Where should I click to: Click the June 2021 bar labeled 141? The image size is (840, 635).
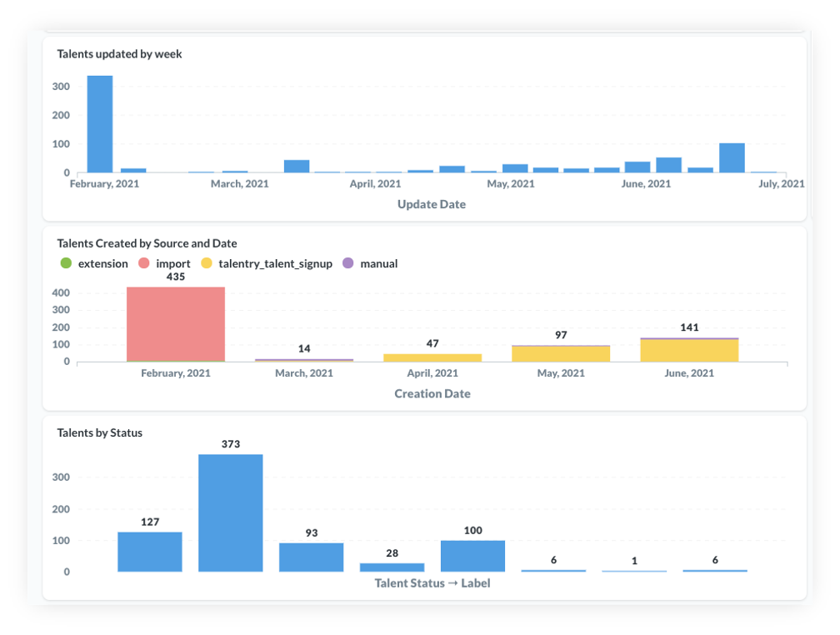coord(689,350)
